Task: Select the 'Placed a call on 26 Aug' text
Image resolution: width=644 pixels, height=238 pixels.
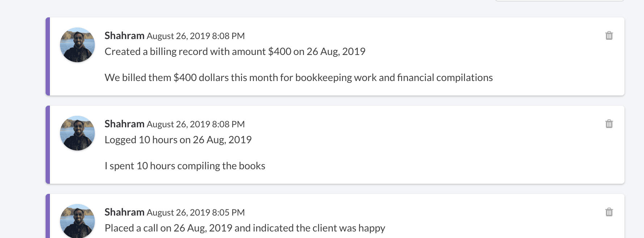Action: 245,228
